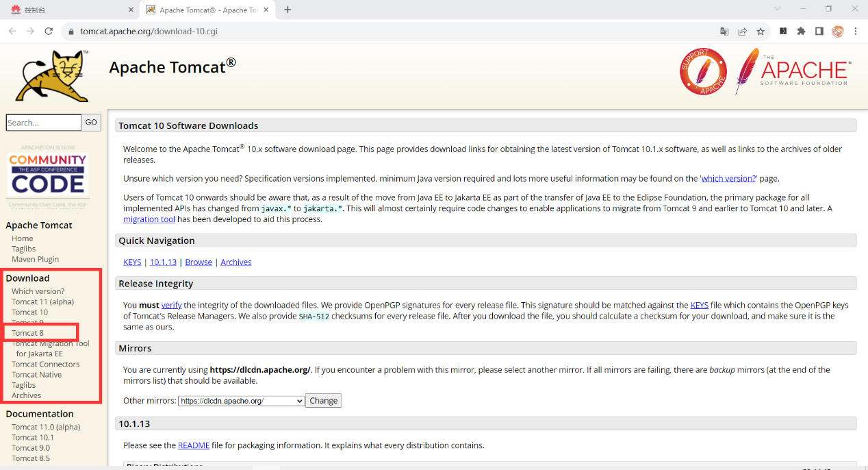The image size is (868, 470).
Task: Close the 控制台 tab
Action: (131, 10)
